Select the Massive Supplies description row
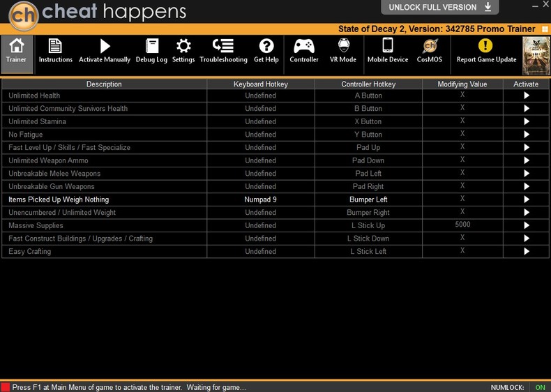 coord(105,226)
